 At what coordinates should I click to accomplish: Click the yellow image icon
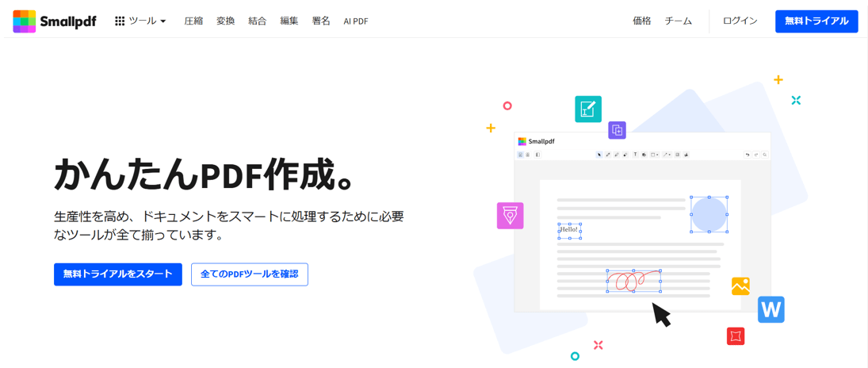coord(740,286)
